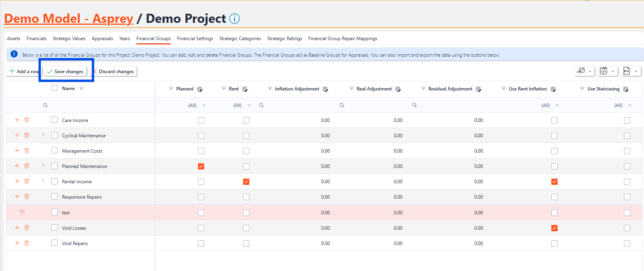The height and width of the screenshot is (271, 644).
Task: Open column chooser icon next to Planned header
Action: 199,89
